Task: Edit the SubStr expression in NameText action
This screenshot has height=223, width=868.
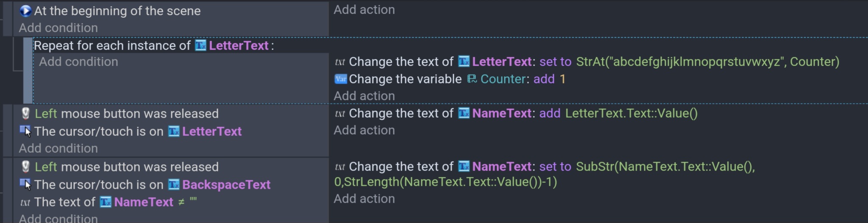Action: coord(545,174)
